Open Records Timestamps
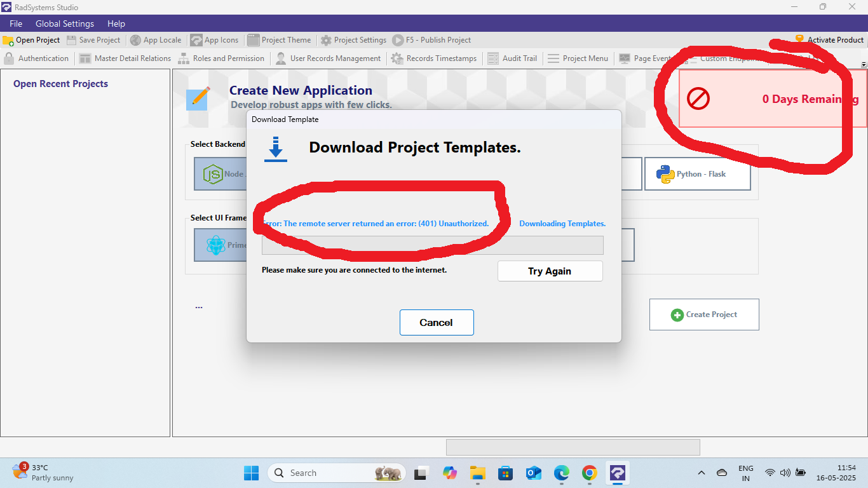Screen dimensions: 868x488 point(434,58)
